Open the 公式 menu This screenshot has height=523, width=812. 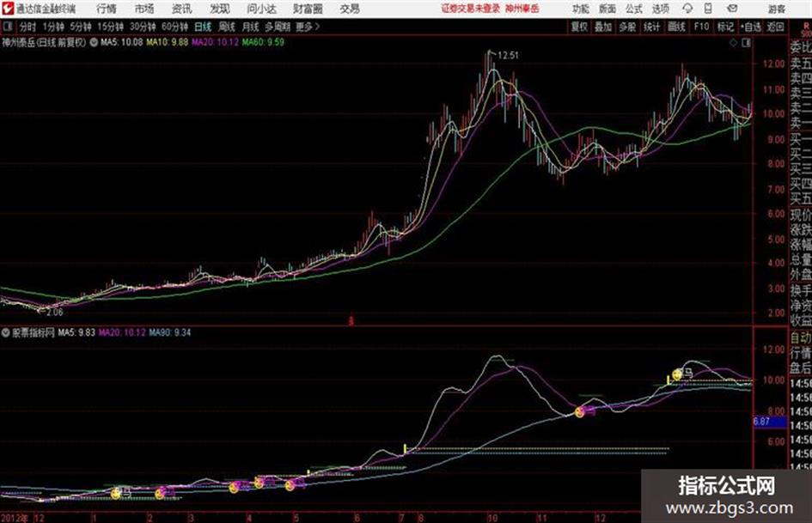click(634, 9)
